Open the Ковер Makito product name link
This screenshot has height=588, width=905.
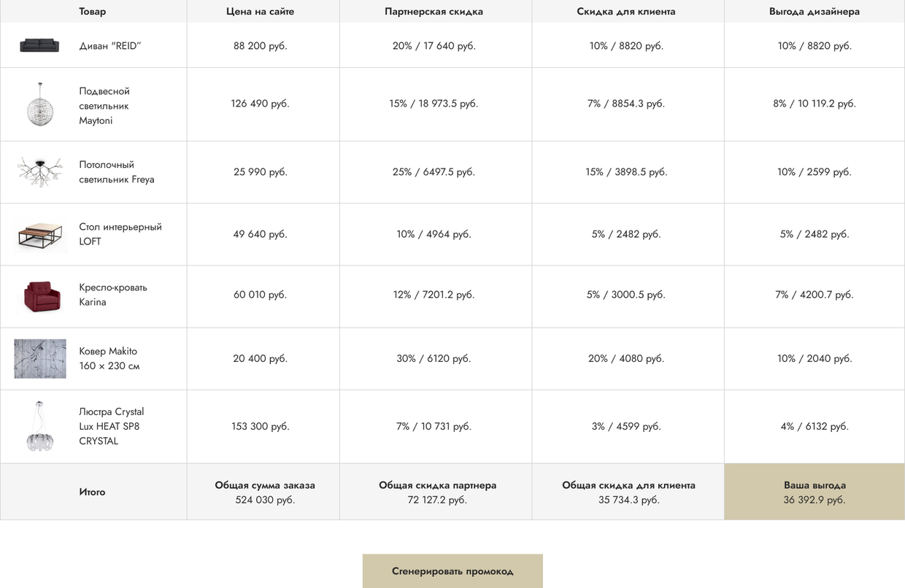[x=109, y=358]
